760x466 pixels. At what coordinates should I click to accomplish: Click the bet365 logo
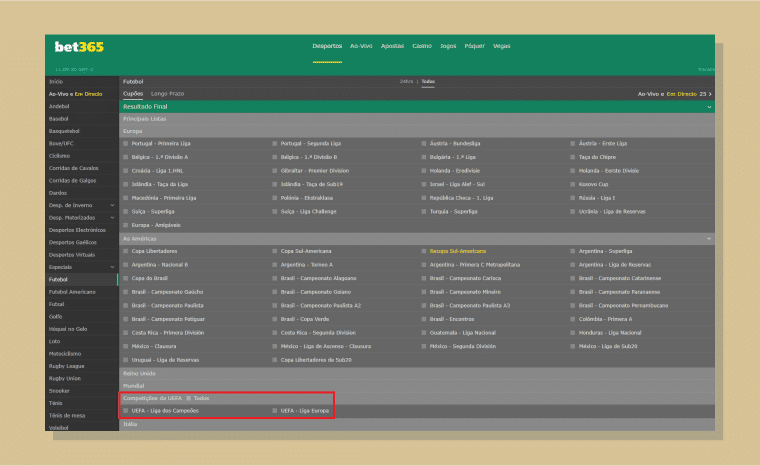point(79,47)
